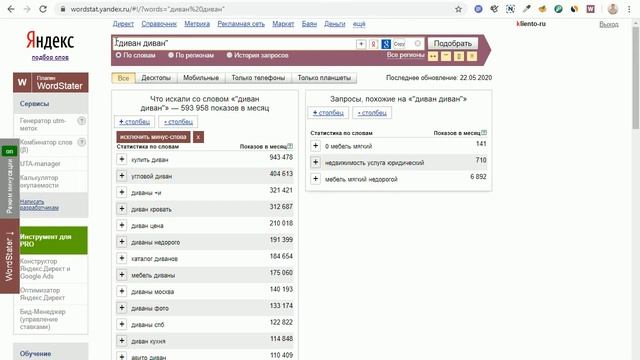Open the green key extension icon

pyautogui.click(x=558, y=9)
